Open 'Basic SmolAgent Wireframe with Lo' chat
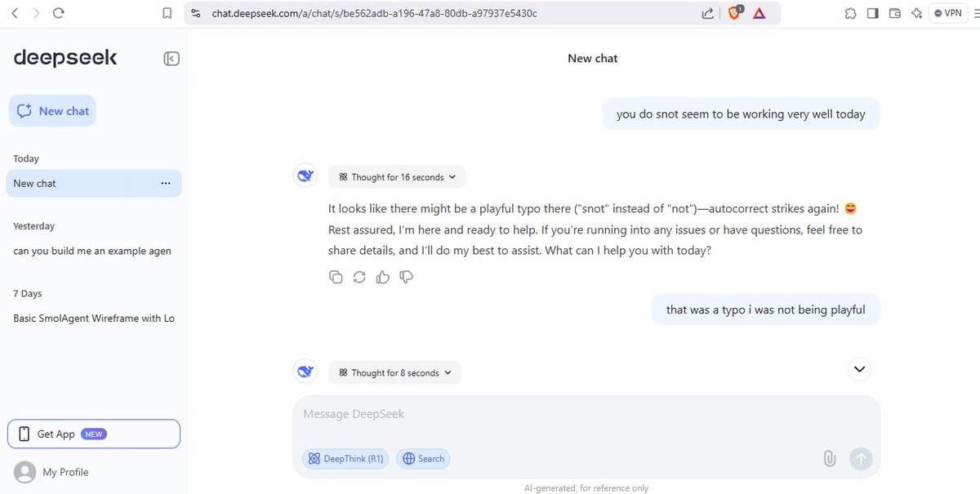The width and height of the screenshot is (980, 494). tap(94, 318)
